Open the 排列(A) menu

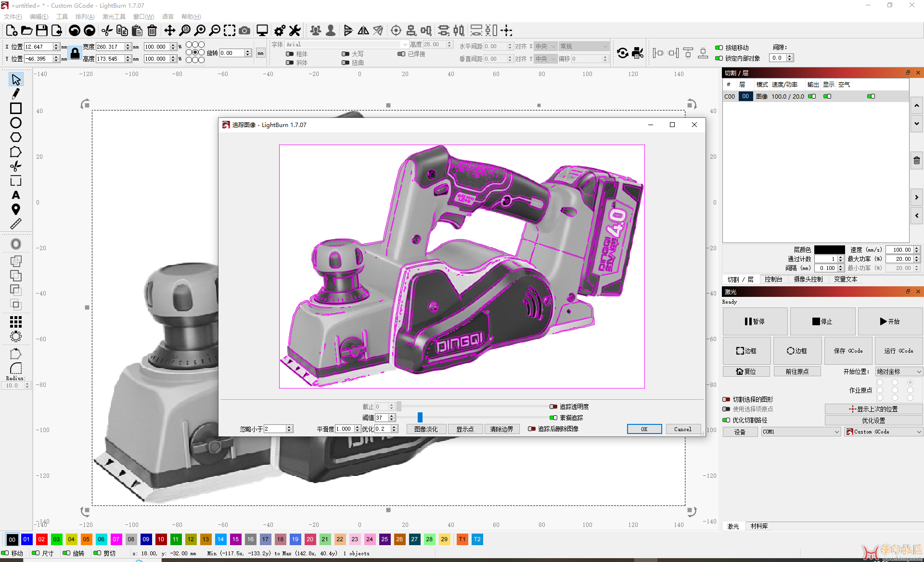click(85, 17)
